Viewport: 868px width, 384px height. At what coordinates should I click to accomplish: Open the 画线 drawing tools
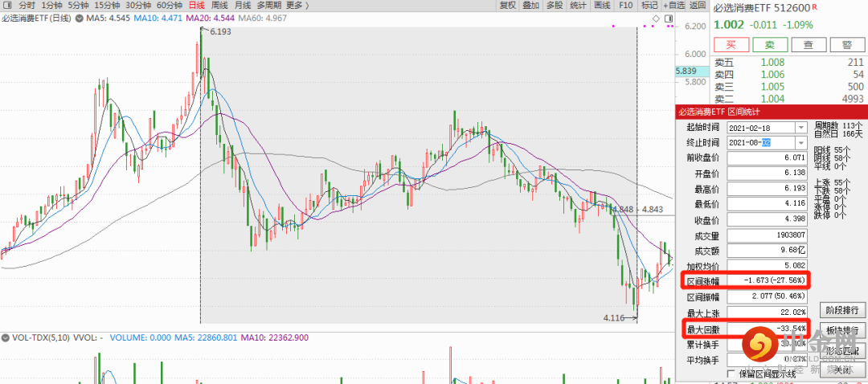click(602, 5)
